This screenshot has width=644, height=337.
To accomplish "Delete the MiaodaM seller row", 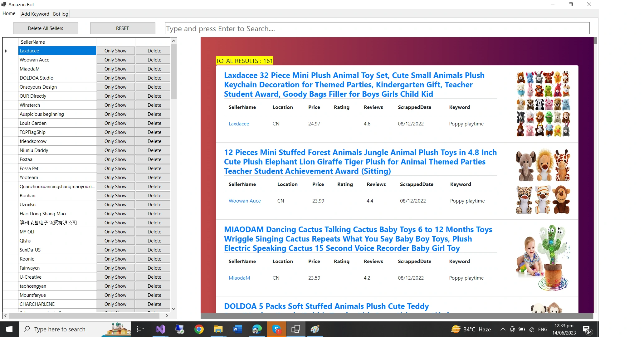I will coord(154,69).
